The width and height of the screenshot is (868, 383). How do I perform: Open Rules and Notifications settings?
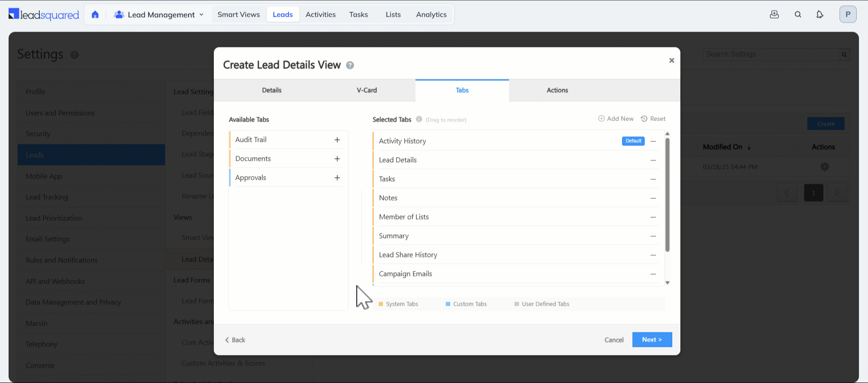click(91, 260)
